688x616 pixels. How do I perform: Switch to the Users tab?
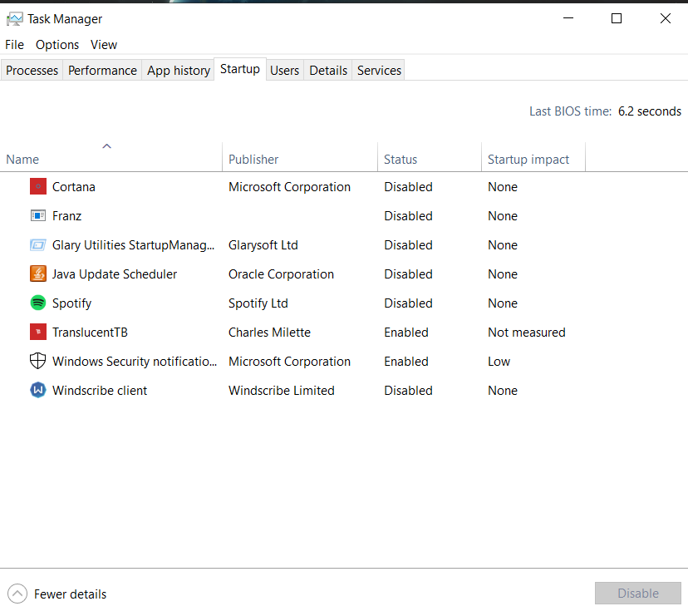284,71
